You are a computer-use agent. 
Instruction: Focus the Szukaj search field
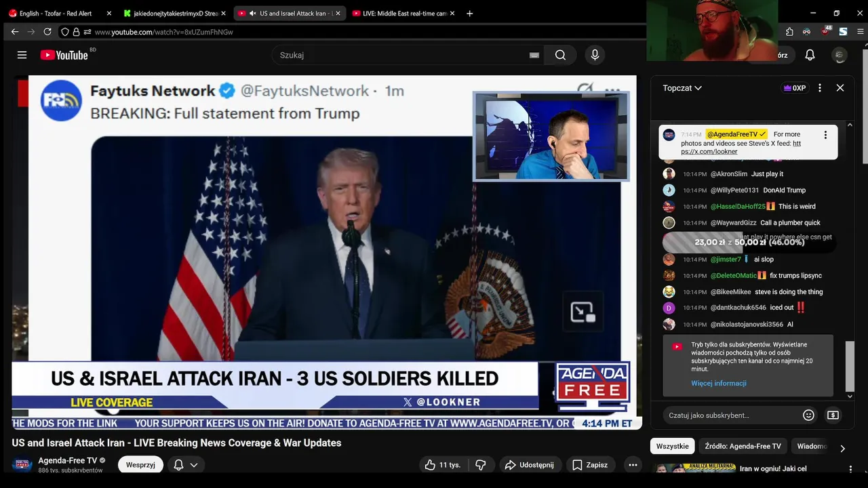coord(407,55)
